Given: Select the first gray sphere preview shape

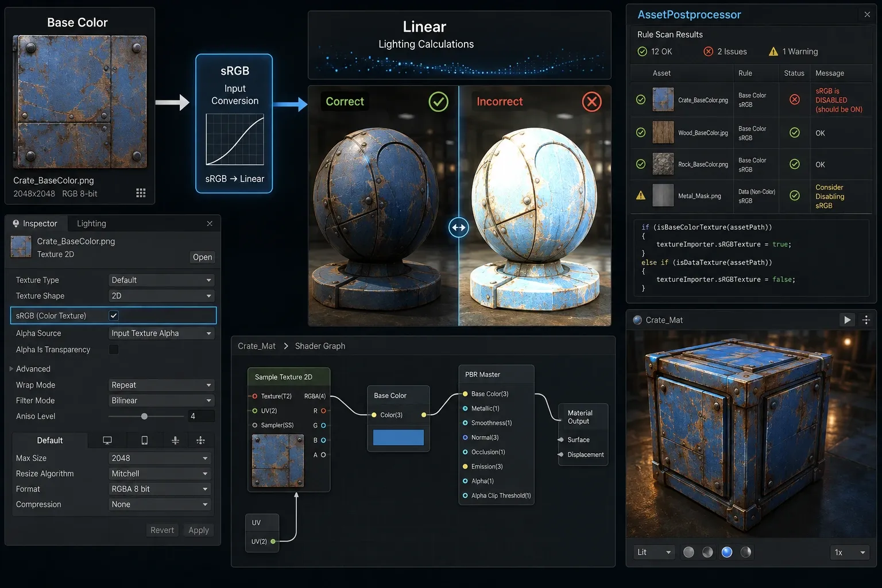Looking at the screenshot, I should (x=688, y=552).
